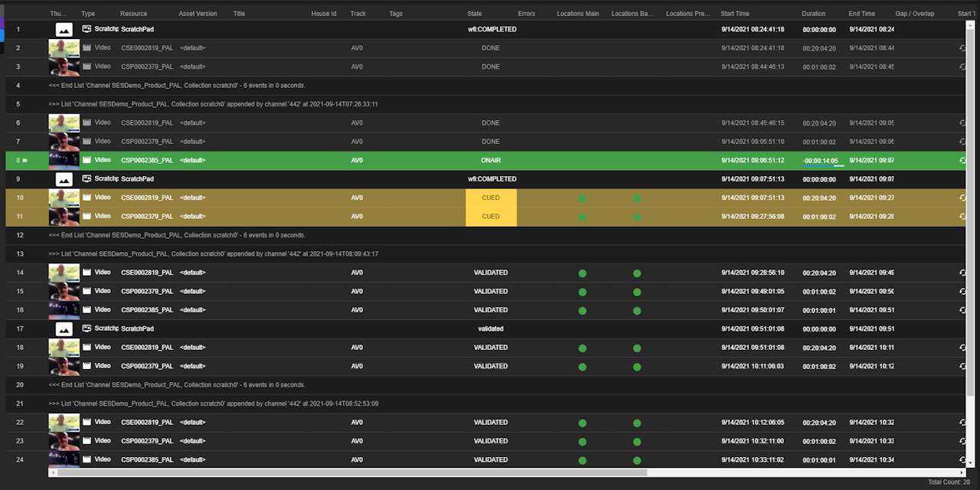Viewport: 980px width, 490px height.
Task: Click the image placeholder icon in row 1
Action: [x=64, y=29]
